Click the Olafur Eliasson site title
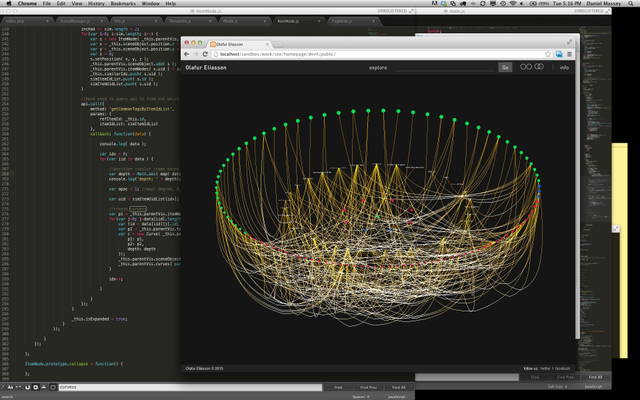Image resolution: width=640 pixels, height=400 pixels. [206, 67]
